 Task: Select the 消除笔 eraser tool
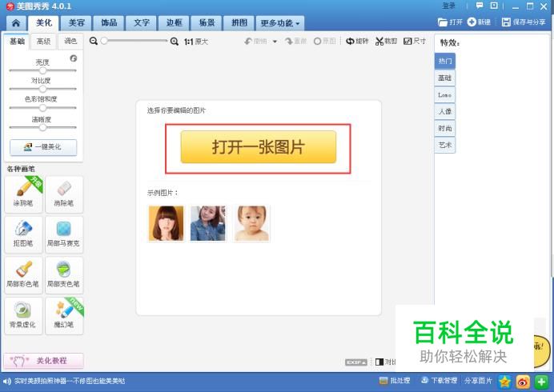coord(64,194)
